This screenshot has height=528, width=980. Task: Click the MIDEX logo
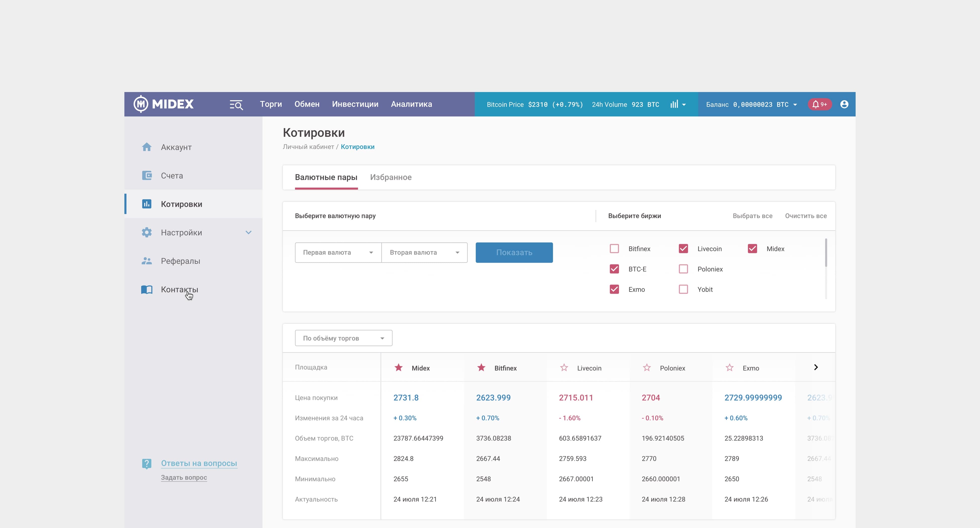click(164, 104)
